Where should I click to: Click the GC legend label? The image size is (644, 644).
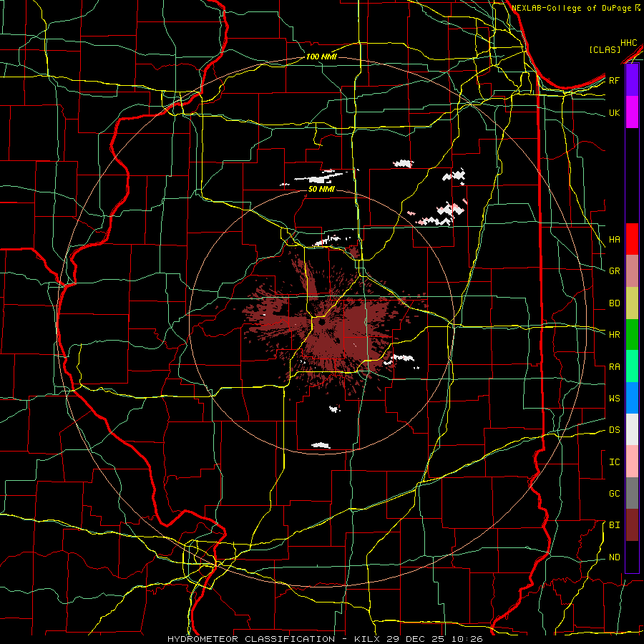coord(615,494)
